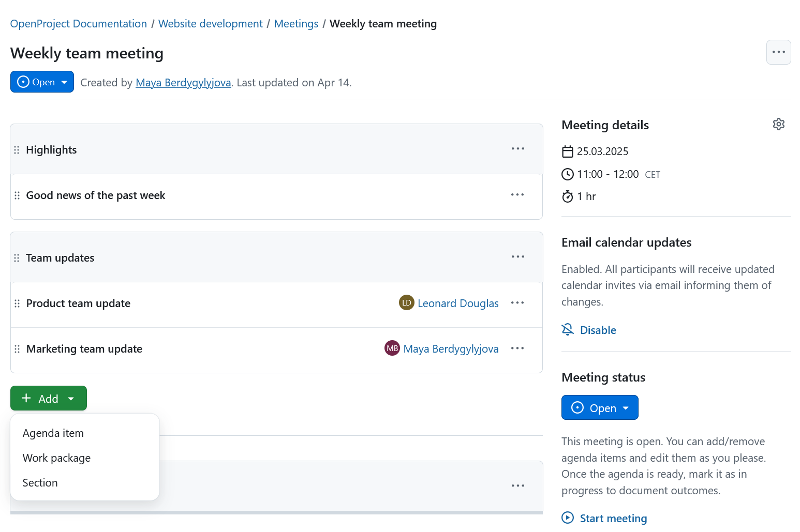Select Agenda item from the Add menu
Viewport: 800px width, 532px height.
[53, 433]
